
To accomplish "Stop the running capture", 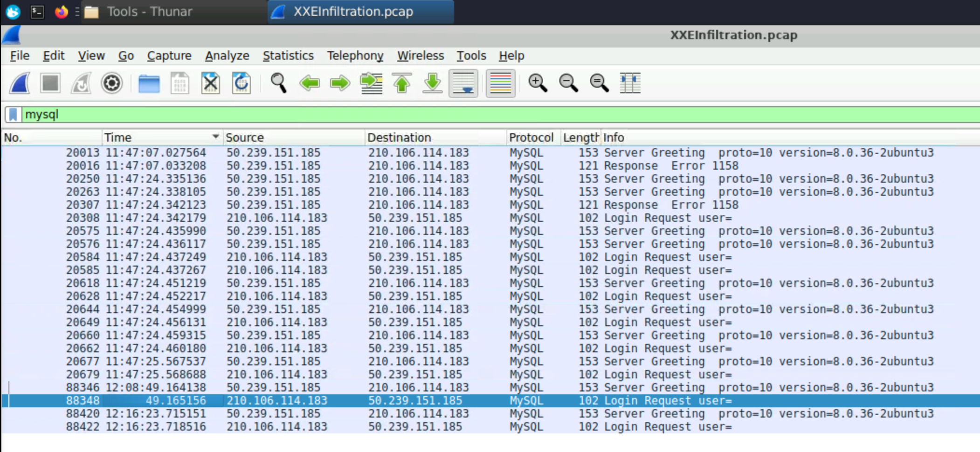I will tap(50, 83).
